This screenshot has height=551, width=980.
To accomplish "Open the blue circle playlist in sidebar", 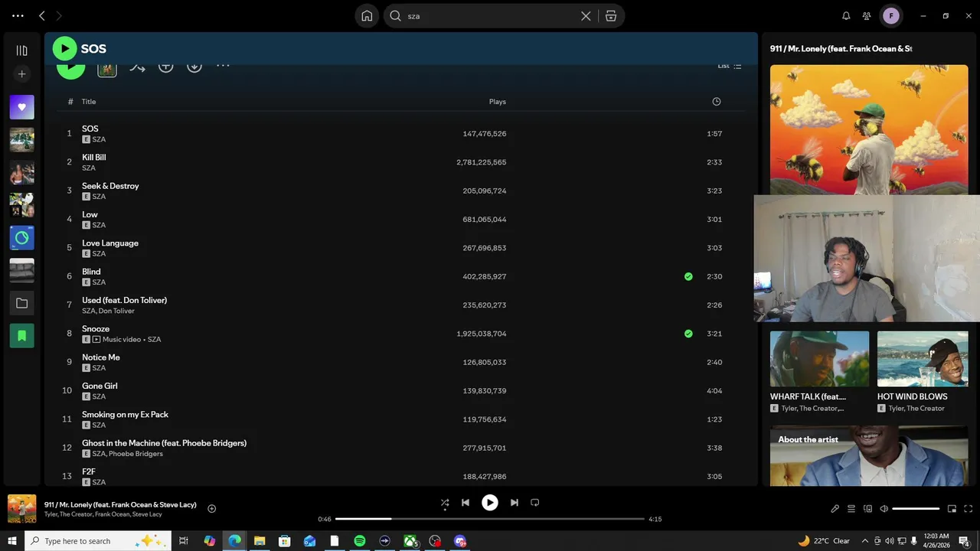I will tap(21, 238).
